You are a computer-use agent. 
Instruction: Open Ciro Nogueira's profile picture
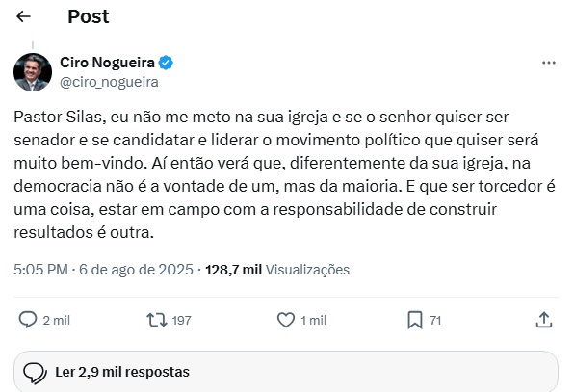[33, 72]
